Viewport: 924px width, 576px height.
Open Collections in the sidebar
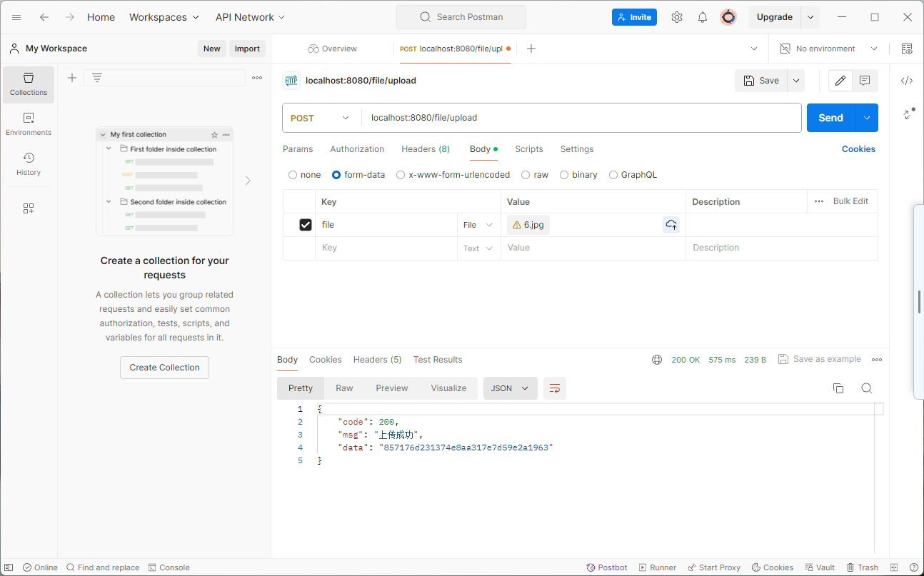(x=29, y=84)
